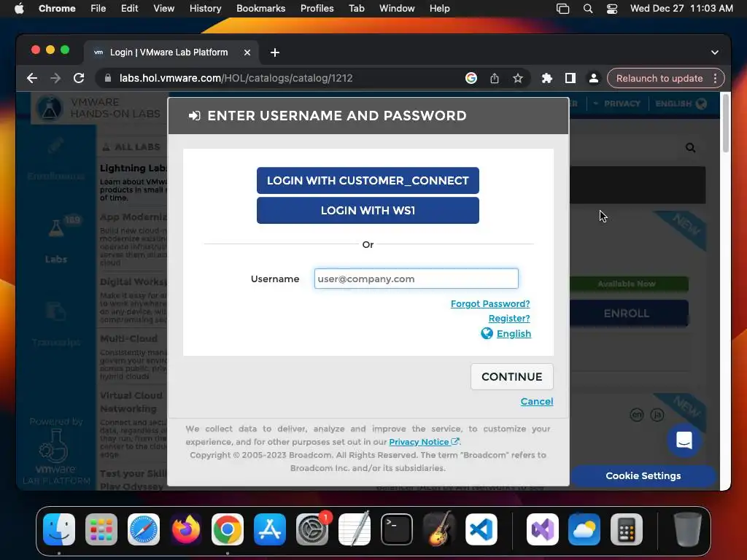The width and height of the screenshot is (747, 560).
Task: Open the Chrome profile icon
Action: coord(594,78)
